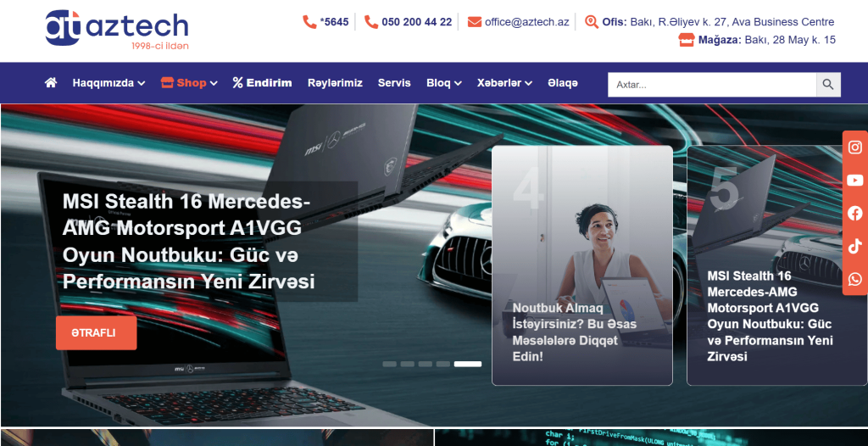Viewport: 868px width, 446px height.
Task: Select the first carousel slide indicator
Action: point(389,364)
